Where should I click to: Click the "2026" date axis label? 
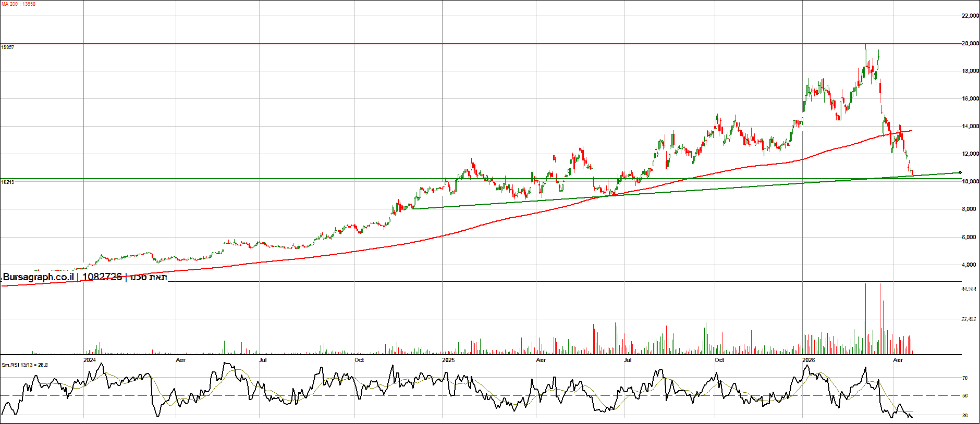[808, 360]
